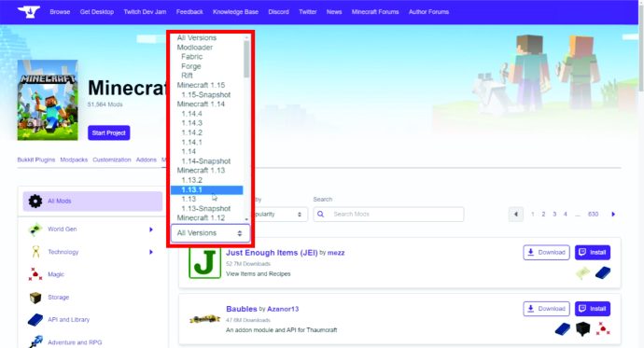Switch to the Bukkit Plugins tab
This screenshot has width=644, height=348.
click(36, 160)
